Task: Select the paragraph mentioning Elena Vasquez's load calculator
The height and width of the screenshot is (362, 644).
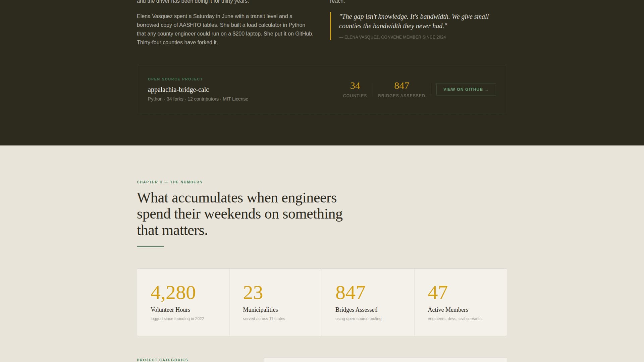Action: pos(225,29)
